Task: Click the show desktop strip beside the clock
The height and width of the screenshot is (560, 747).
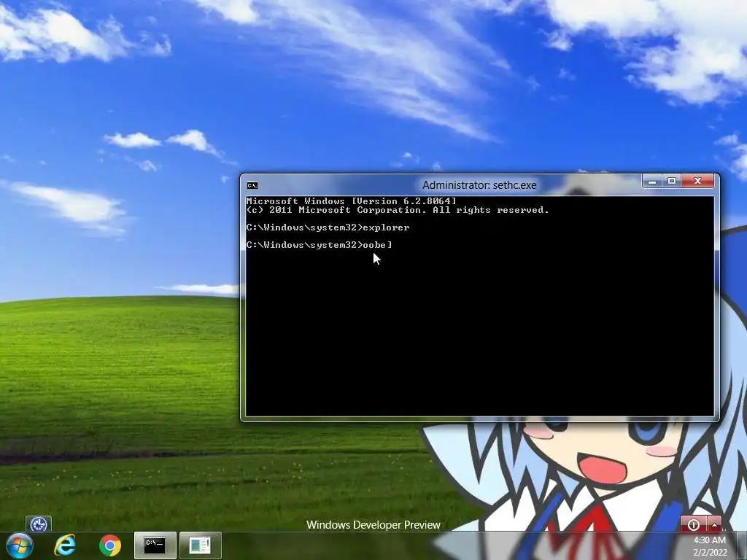Action: tap(742, 545)
